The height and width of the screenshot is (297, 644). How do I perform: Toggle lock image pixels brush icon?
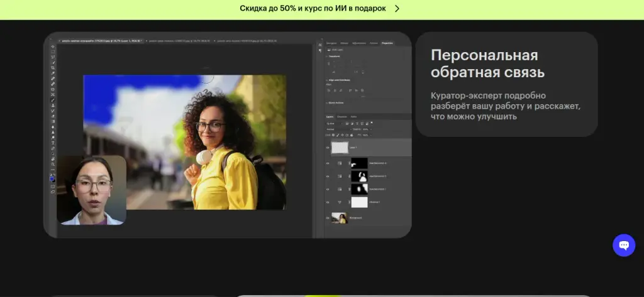pyautogui.click(x=338, y=135)
